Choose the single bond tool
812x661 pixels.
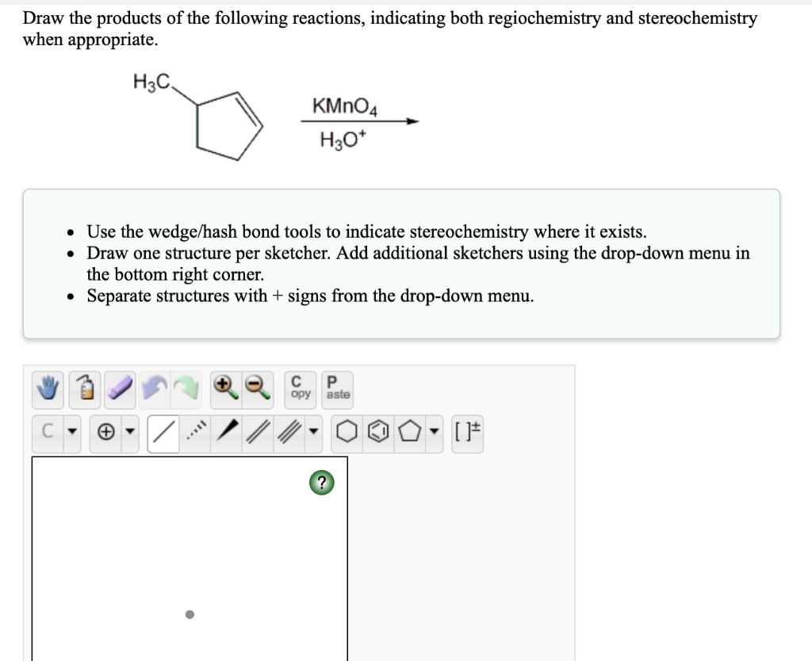point(163,431)
